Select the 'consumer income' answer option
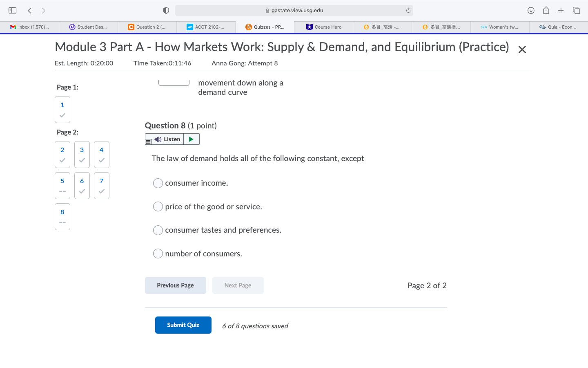Image resolution: width=588 pixels, height=368 pixels. pos(158,183)
